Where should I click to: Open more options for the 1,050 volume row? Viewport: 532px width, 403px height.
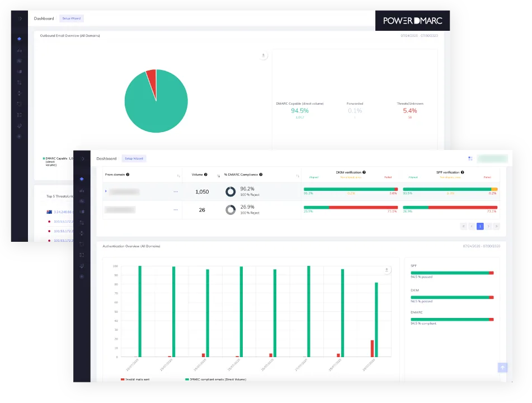pos(176,192)
